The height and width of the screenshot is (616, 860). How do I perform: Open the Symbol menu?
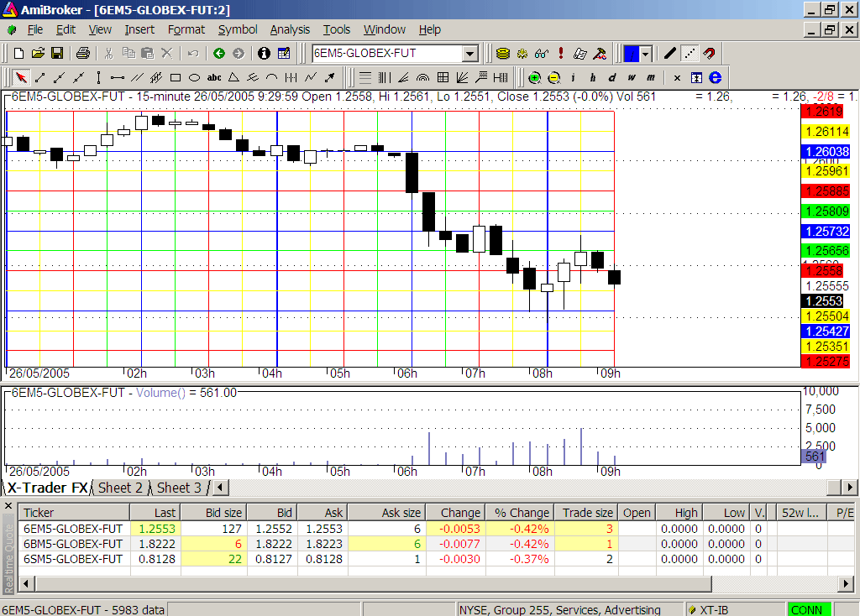(238, 29)
